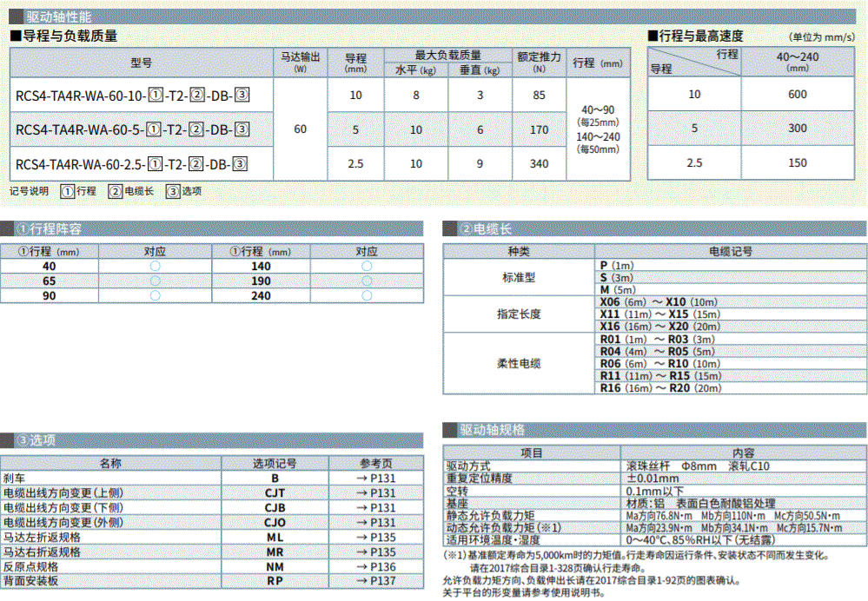Click the max speed value 600
Viewport: 868px width, 601px height.
tap(797, 95)
